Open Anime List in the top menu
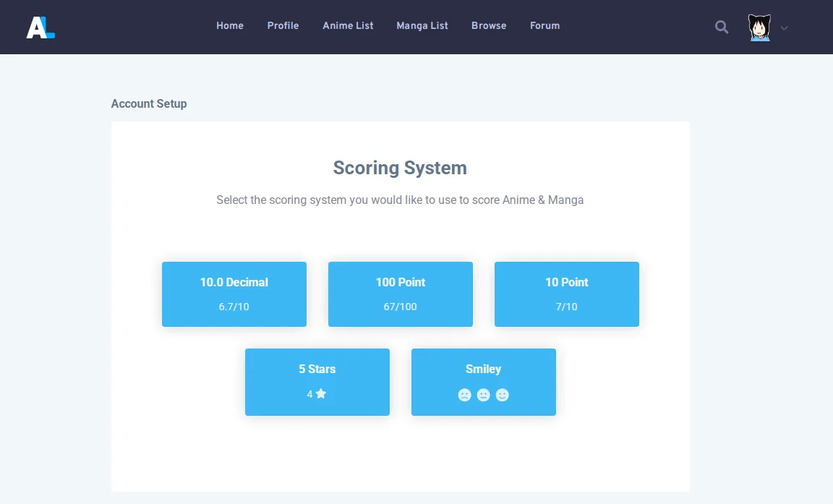The height and width of the screenshot is (504, 833). pos(348,25)
